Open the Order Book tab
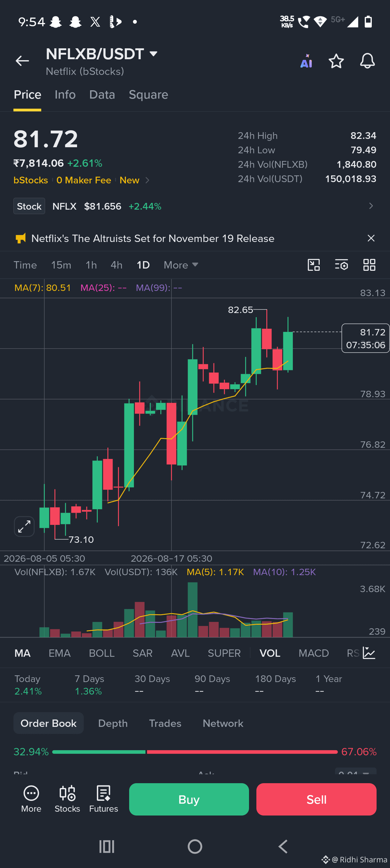Viewport: 390px width, 868px height. click(x=49, y=723)
